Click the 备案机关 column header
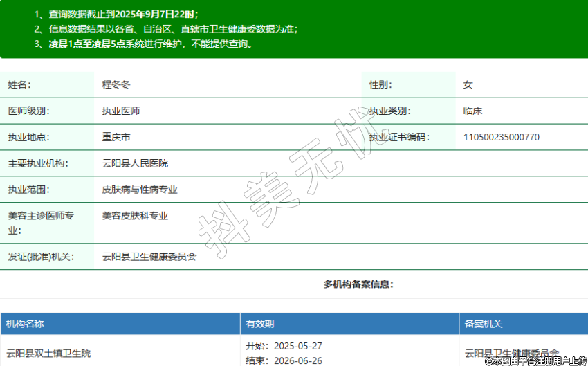This screenshot has width=588, height=366. click(x=484, y=324)
